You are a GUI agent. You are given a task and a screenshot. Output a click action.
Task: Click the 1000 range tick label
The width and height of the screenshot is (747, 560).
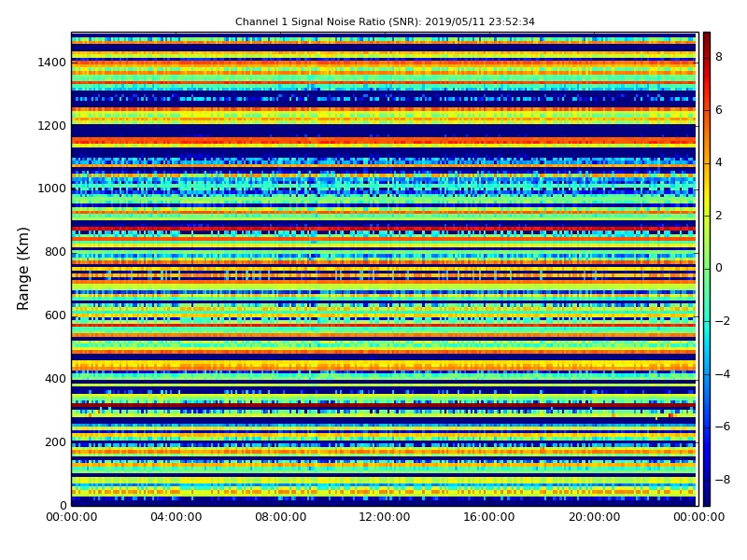[52, 189]
